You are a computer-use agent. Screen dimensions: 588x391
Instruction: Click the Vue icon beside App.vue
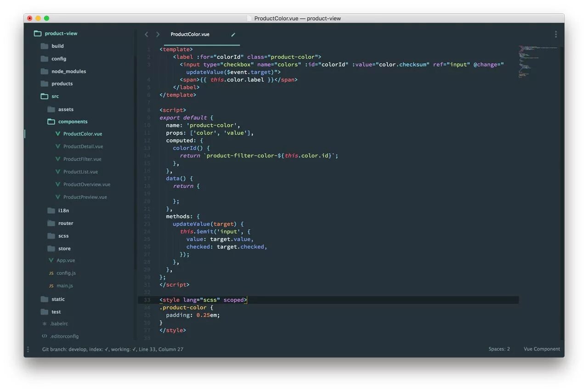click(x=51, y=260)
